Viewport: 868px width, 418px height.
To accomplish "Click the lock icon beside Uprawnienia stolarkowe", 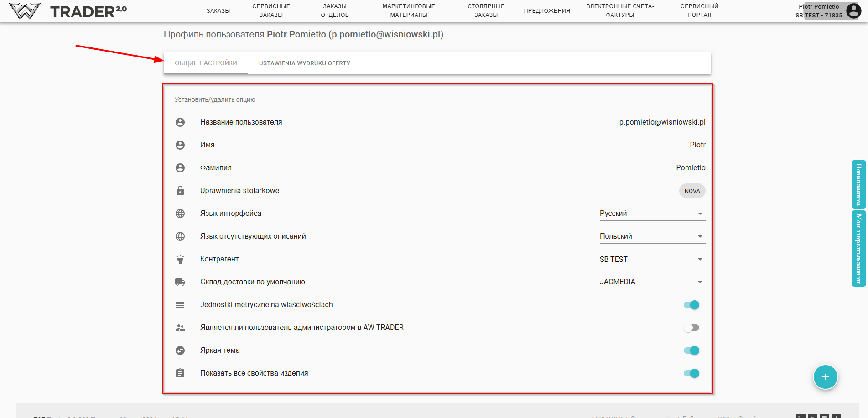I will pyautogui.click(x=180, y=191).
